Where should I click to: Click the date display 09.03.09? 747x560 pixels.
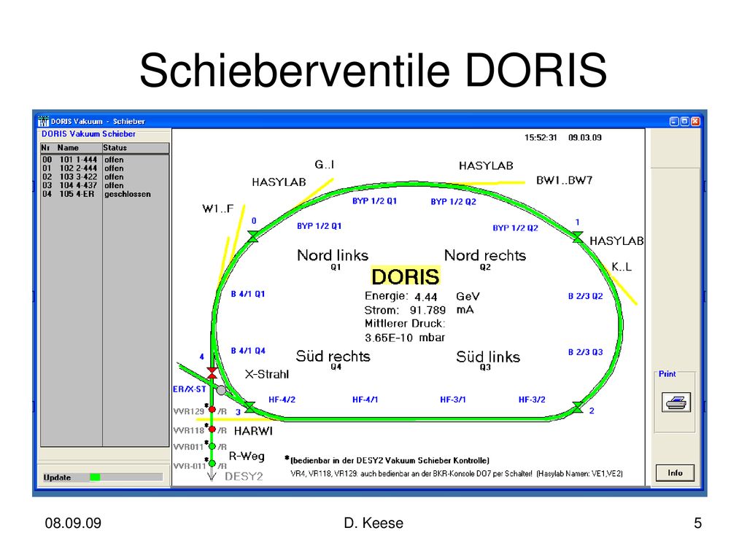pos(585,138)
